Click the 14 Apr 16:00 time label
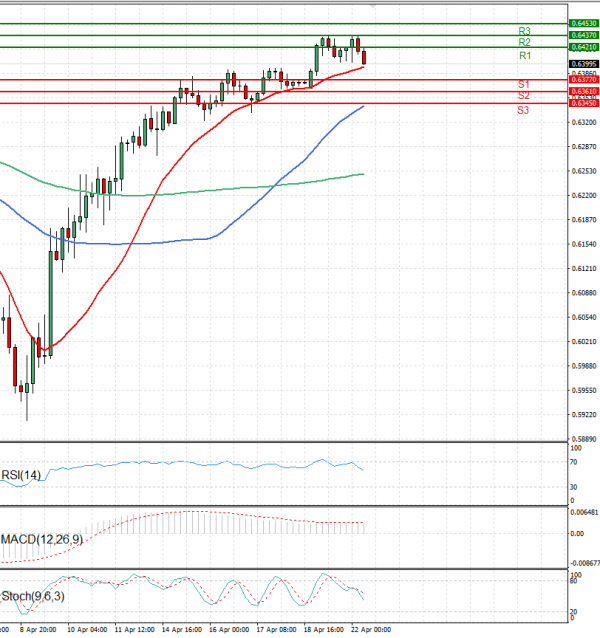The image size is (600, 638). [181, 629]
